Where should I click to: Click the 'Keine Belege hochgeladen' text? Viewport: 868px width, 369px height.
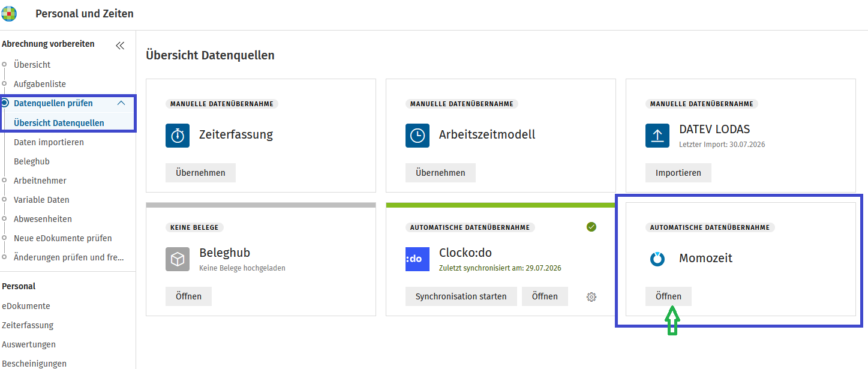[x=242, y=268]
